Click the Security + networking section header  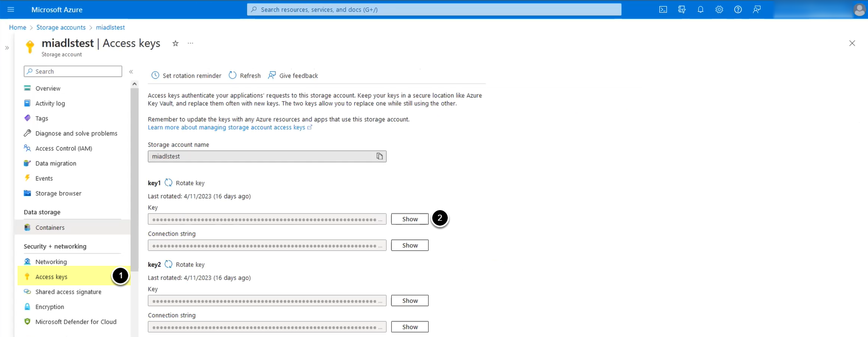(55, 247)
